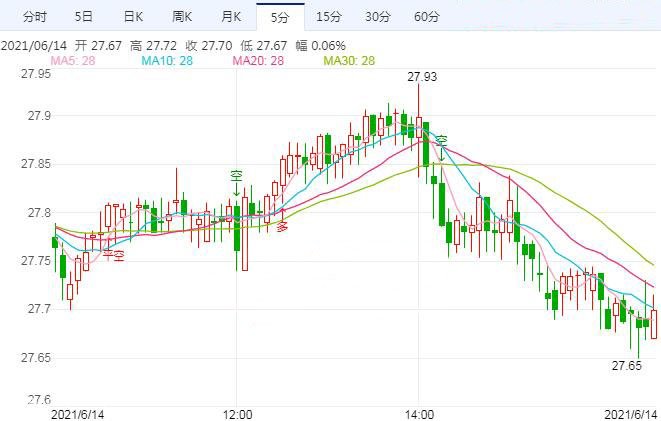
Task: Toggle the olive MA30 legend label
Action: click(348, 61)
